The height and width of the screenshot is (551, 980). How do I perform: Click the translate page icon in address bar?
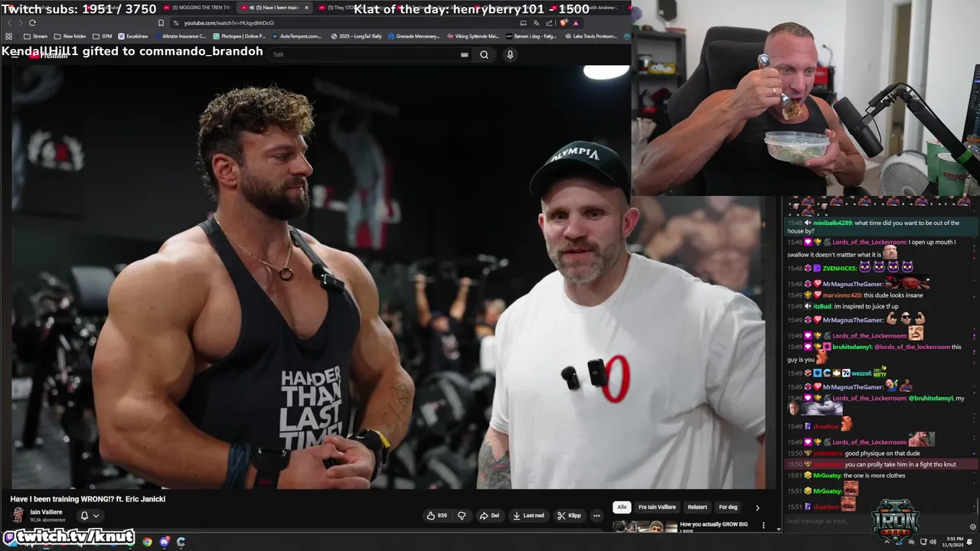click(x=537, y=23)
